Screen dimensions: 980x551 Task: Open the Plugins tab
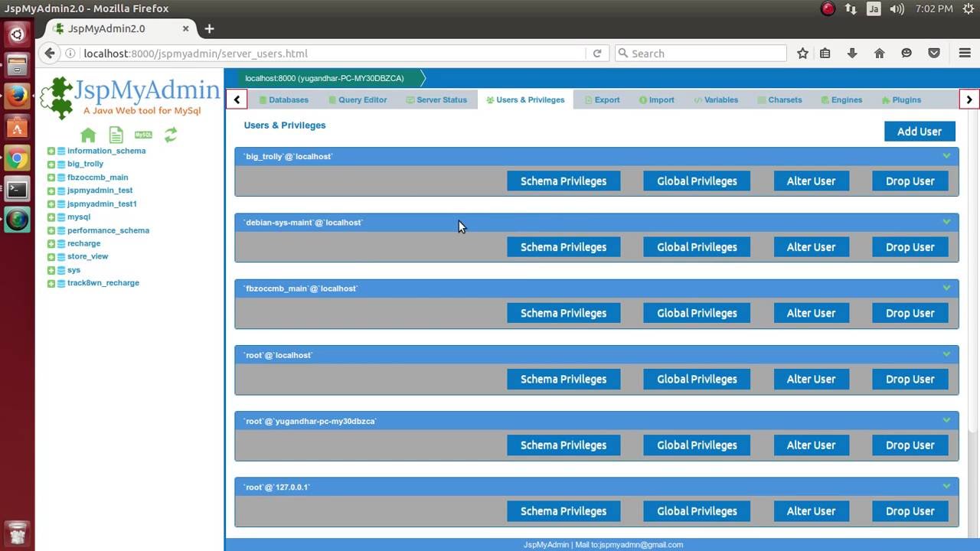click(901, 99)
